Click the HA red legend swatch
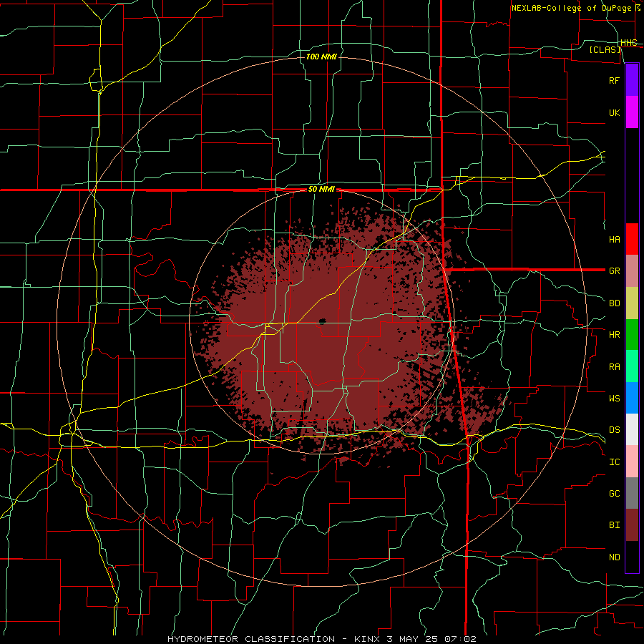 coord(632,239)
